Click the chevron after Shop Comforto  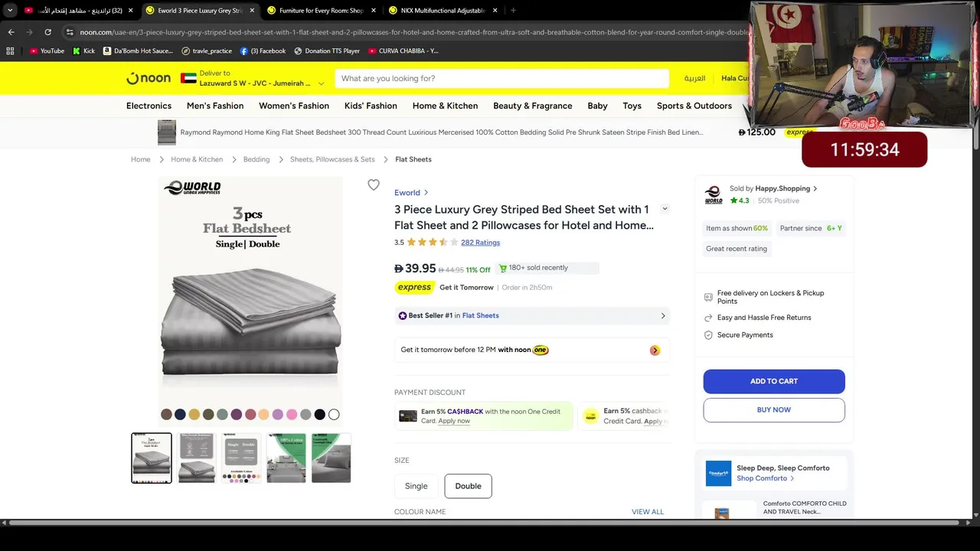coord(792,478)
